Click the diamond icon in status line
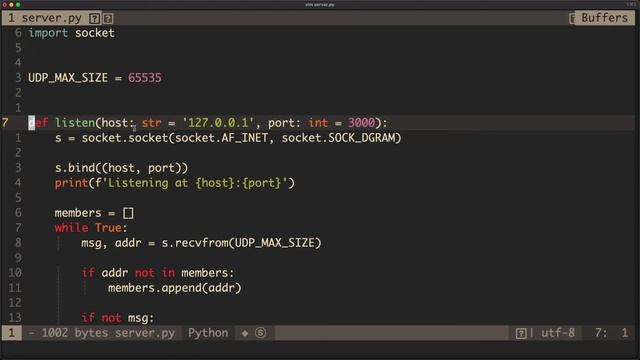Image resolution: width=640 pixels, height=360 pixels. click(x=245, y=333)
